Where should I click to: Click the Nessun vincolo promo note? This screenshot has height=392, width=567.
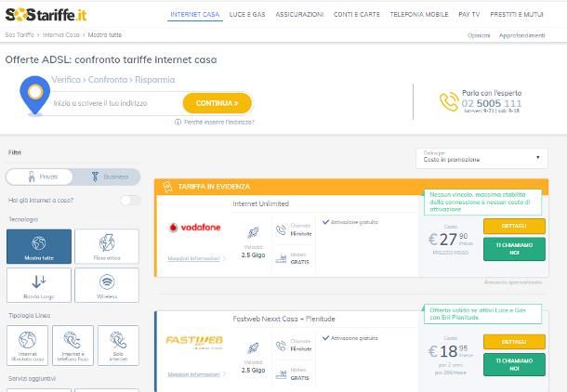(482, 202)
